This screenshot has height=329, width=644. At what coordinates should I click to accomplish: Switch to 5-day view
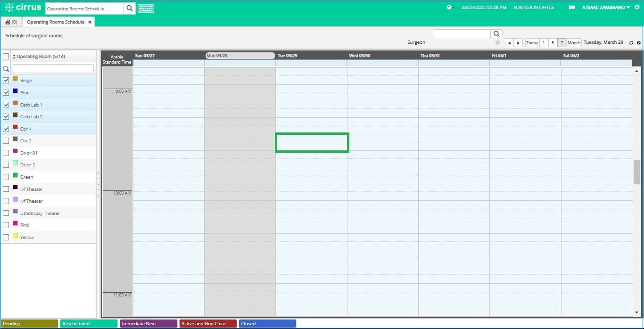point(553,43)
